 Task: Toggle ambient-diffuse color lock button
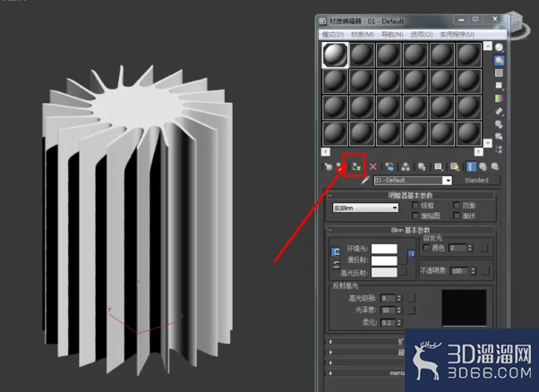[x=336, y=251]
